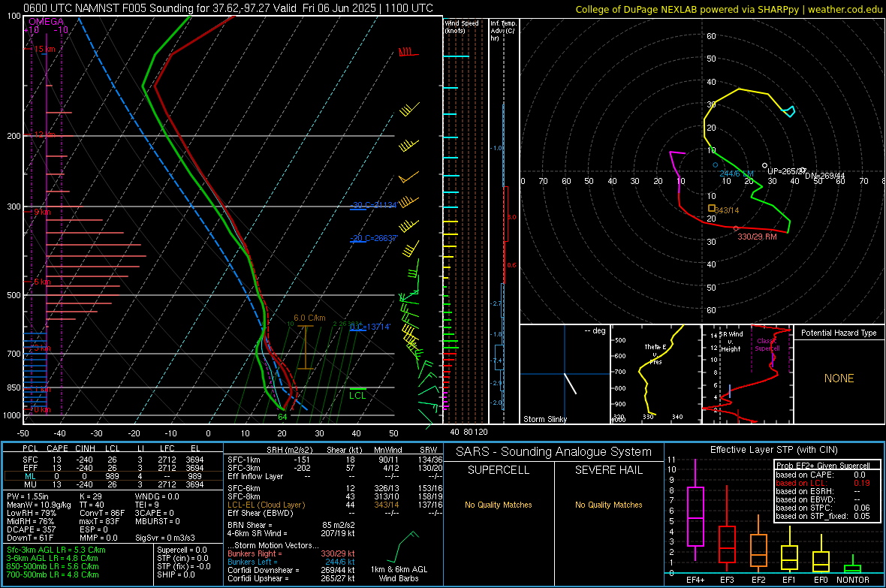Click the Sfc-3km AGL LR = 5.3 C/km line
The image size is (886, 588).
56,550
